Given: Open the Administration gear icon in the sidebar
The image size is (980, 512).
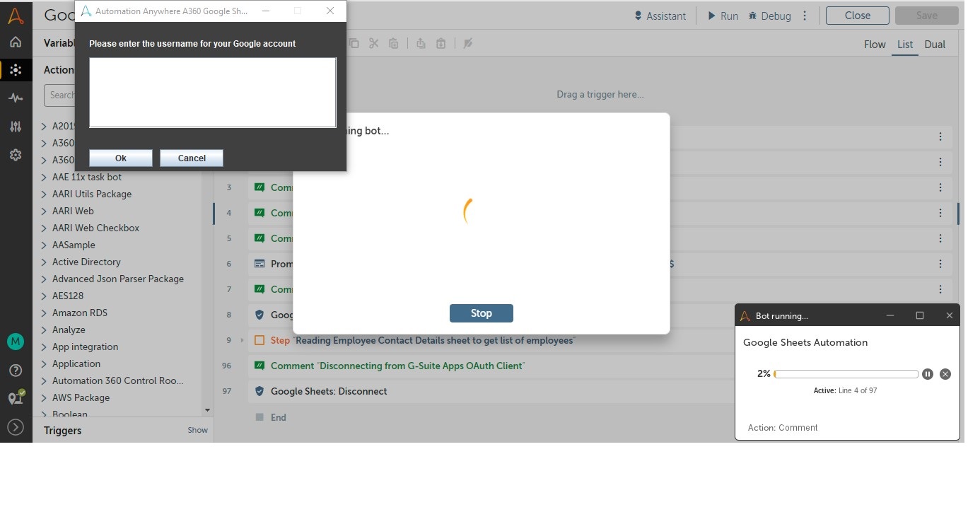Looking at the screenshot, I should [x=16, y=155].
